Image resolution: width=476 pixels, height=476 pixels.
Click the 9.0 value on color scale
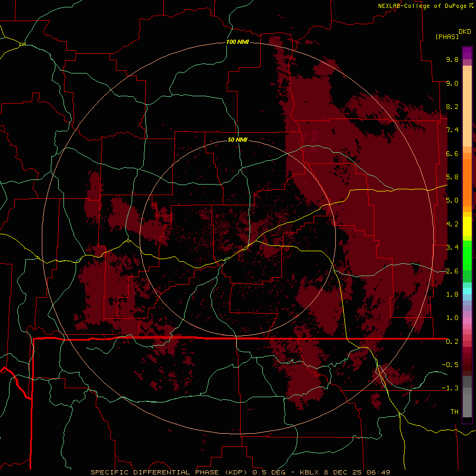click(452, 84)
